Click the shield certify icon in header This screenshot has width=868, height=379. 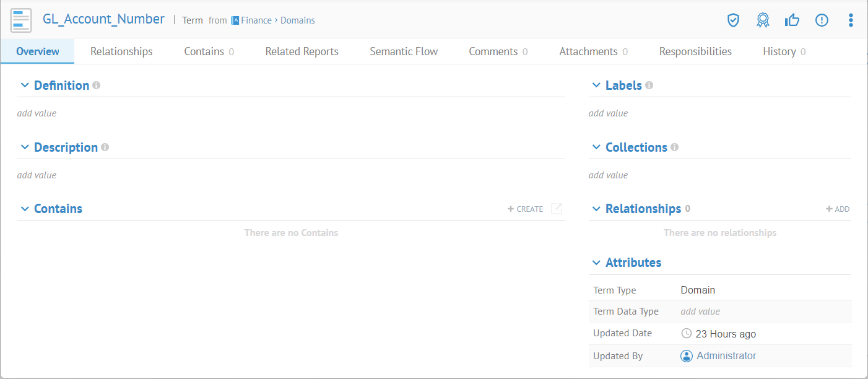[x=733, y=20]
